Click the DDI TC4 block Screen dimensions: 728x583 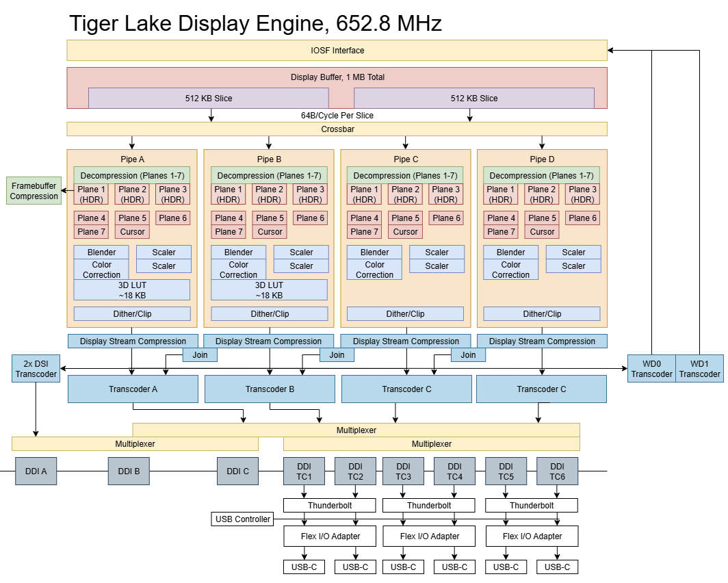454,471
